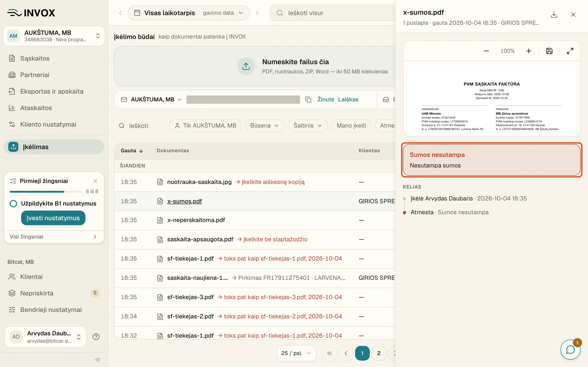The width and height of the screenshot is (588, 367).
Task: Click the Įvesti nustatymus button
Action: pyautogui.click(x=53, y=218)
